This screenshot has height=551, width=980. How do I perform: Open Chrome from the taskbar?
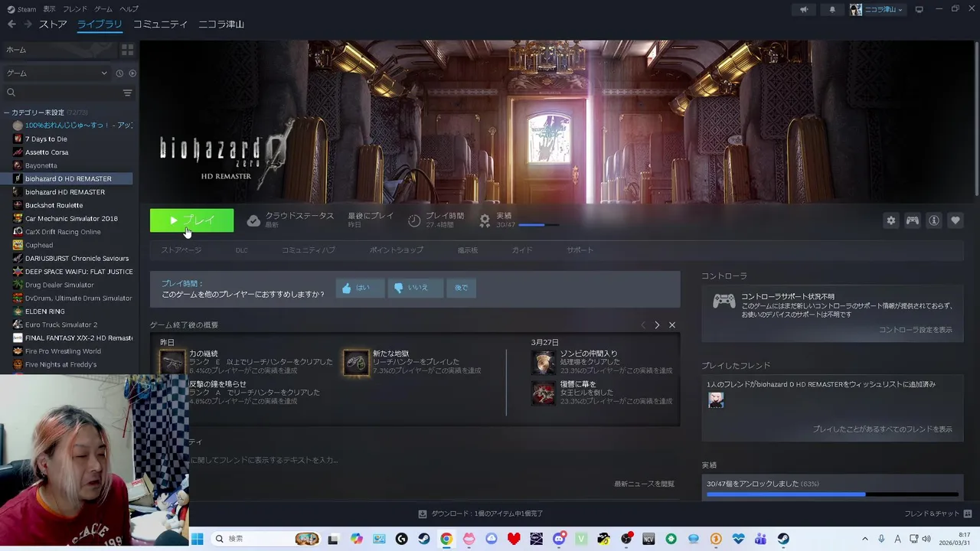coord(446,539)
